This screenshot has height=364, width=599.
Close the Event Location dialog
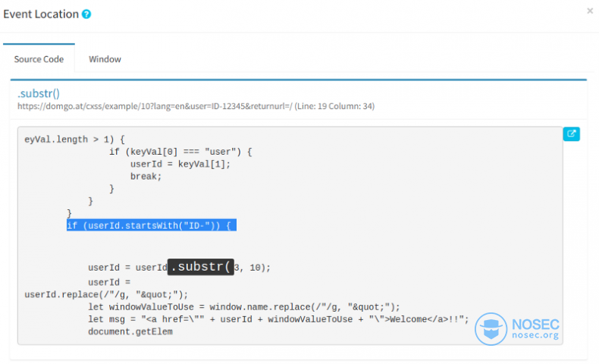tap(590, 11)
